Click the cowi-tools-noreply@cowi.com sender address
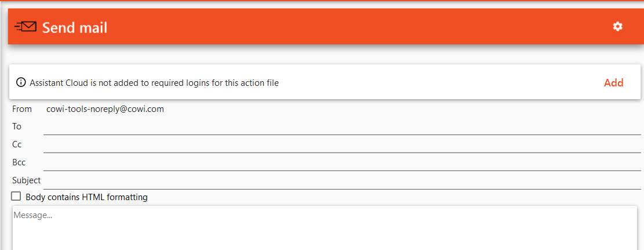 tap(105, 109)
